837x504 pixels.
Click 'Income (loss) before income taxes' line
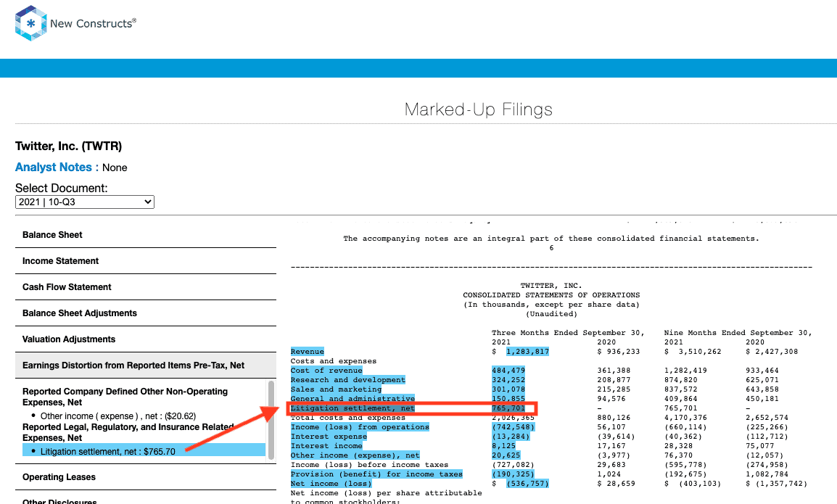[x=369, y=465]
